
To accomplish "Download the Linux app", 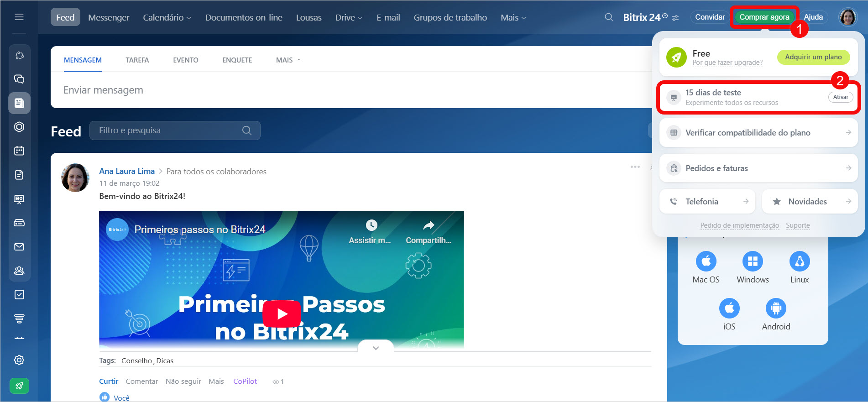I will pyautogui.click(x=800, y=261).
